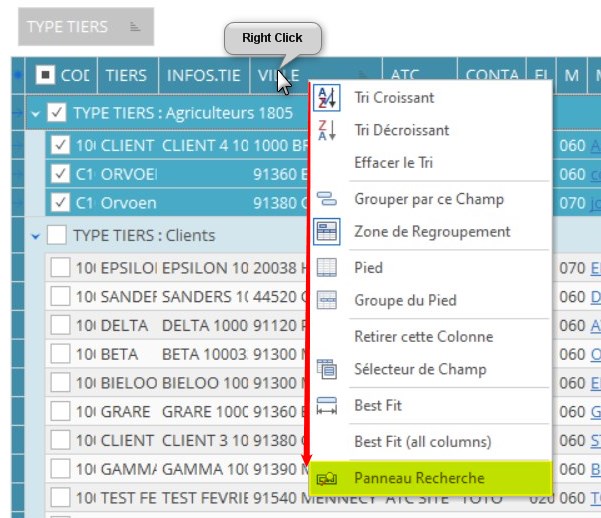Click the Pied footer icon
Viewport: 601px width, 518px height.
[x=326, y=268]
